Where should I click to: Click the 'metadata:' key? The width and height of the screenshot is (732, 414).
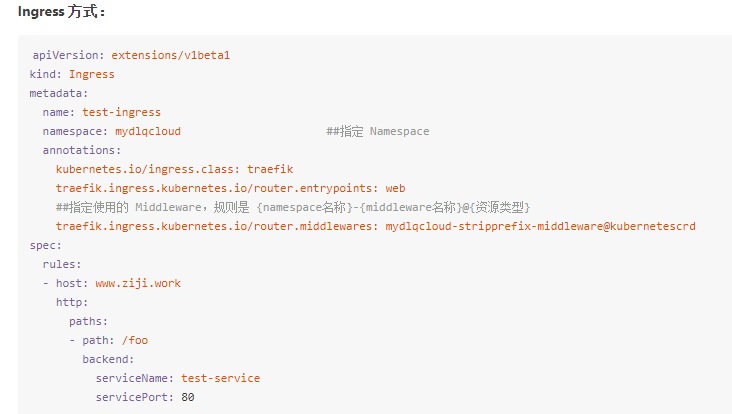click(x=58, y=93)
